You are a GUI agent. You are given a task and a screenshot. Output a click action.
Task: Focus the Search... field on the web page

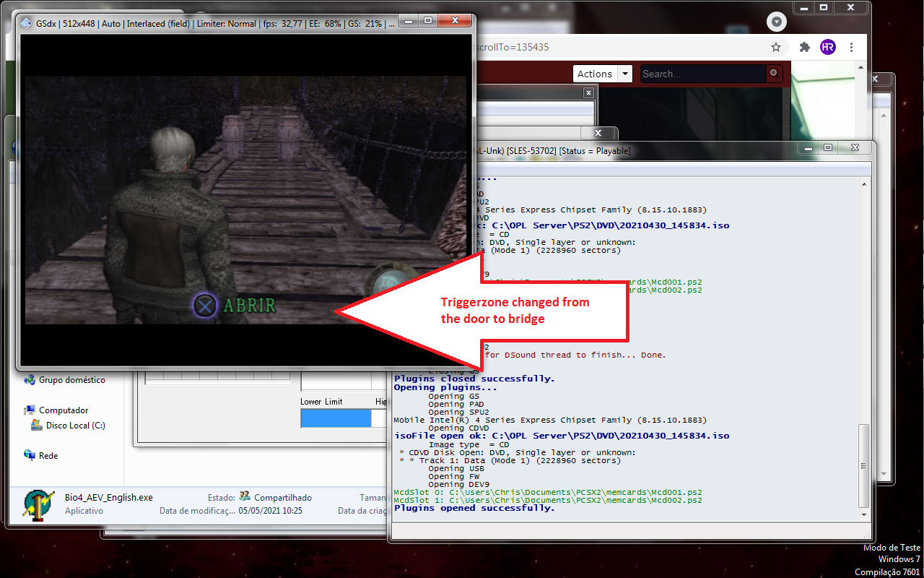pos(703,74)
